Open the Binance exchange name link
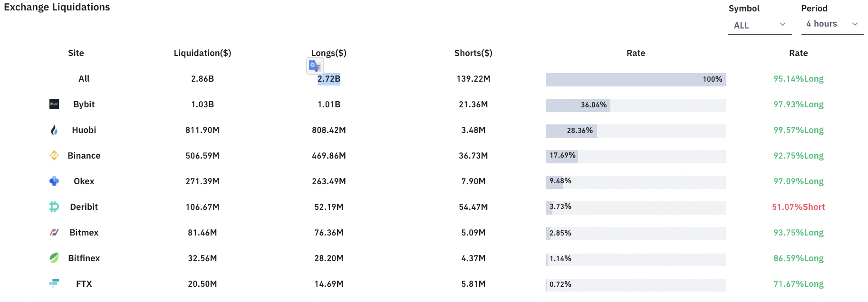868x302 pixels. 84,156
